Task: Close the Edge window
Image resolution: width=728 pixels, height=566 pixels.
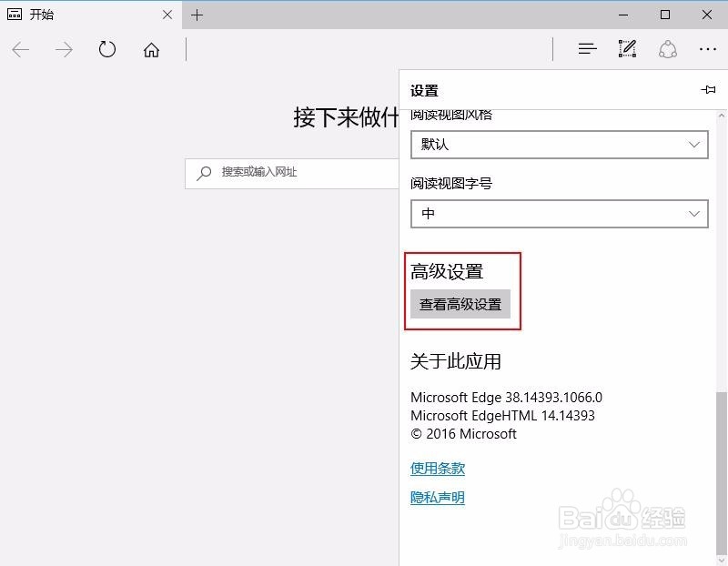Action: coord(707,15)
